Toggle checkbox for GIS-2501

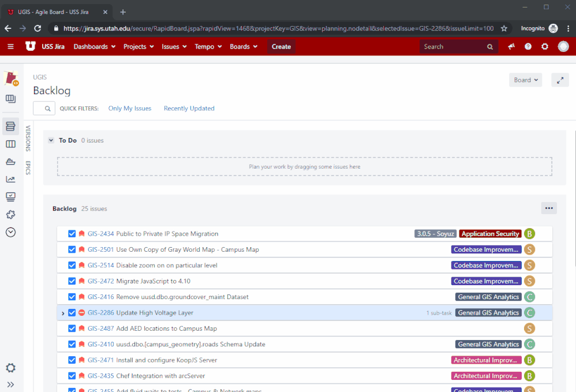click(72, 249)
